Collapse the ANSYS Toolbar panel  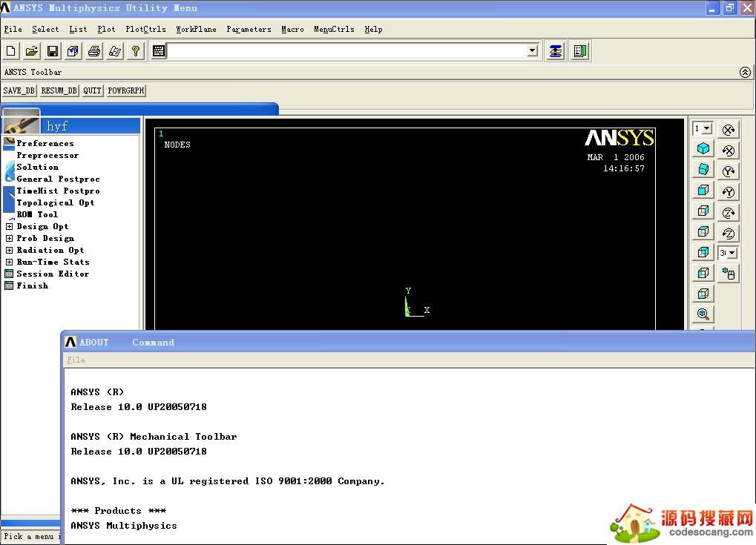745,72
